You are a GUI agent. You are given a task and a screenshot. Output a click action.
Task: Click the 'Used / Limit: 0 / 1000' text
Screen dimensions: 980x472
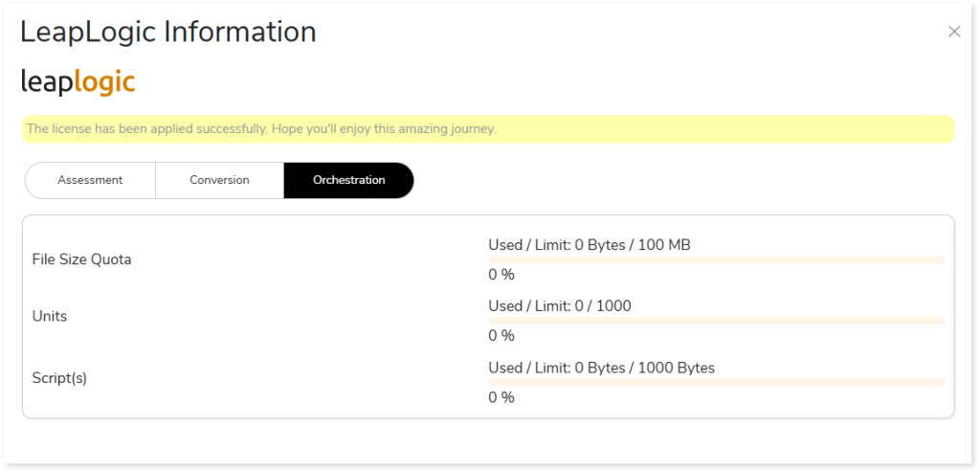click(560, 306)
